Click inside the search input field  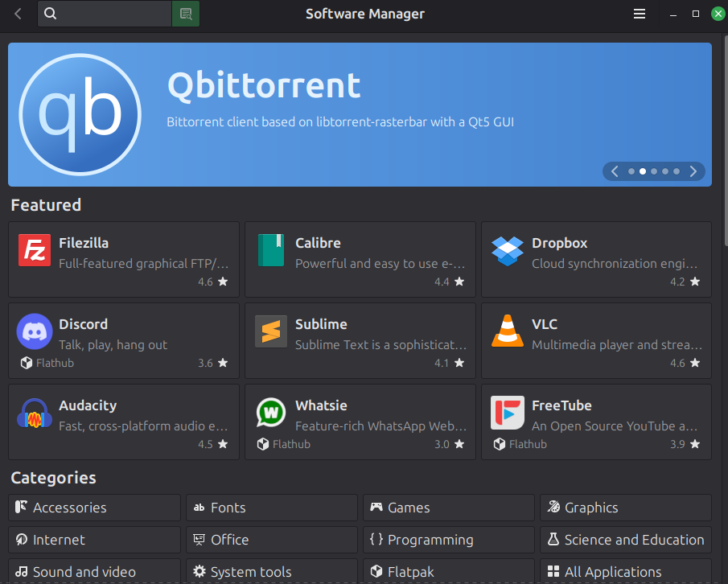105,14
